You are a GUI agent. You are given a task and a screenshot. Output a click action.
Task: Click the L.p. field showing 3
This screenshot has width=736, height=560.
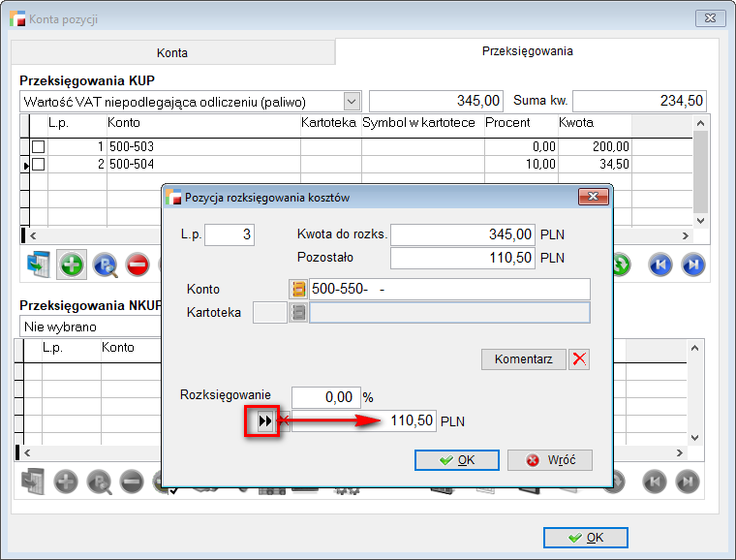[x=230, y=234]
